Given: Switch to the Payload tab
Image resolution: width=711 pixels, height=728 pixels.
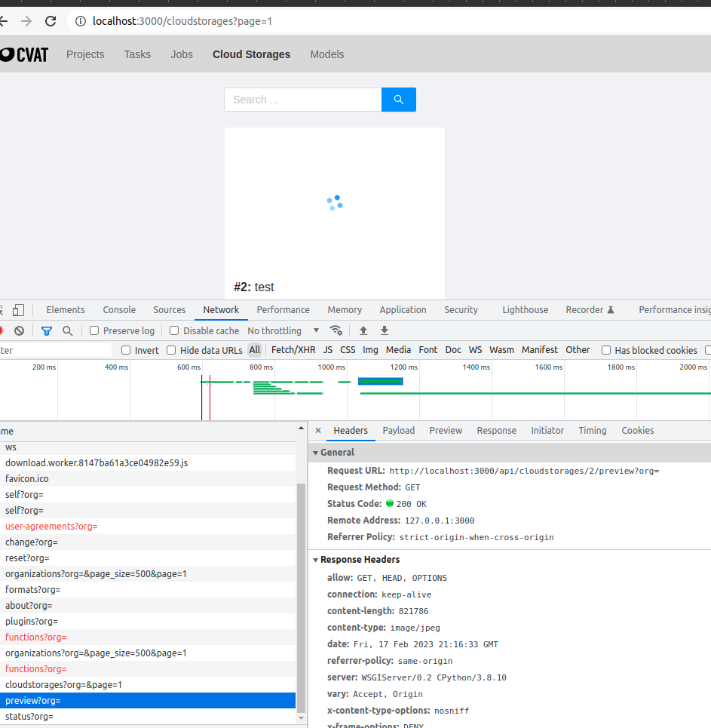Looking at the screenshot, I should coord(398,430).
